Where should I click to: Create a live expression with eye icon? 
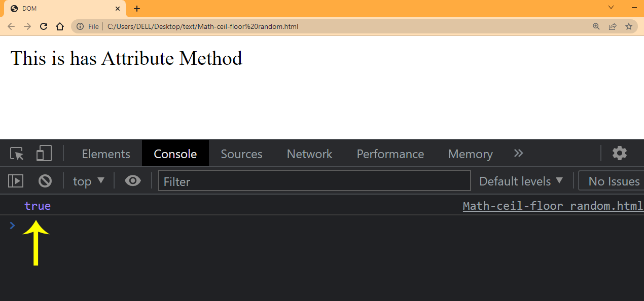coord(133,181)
